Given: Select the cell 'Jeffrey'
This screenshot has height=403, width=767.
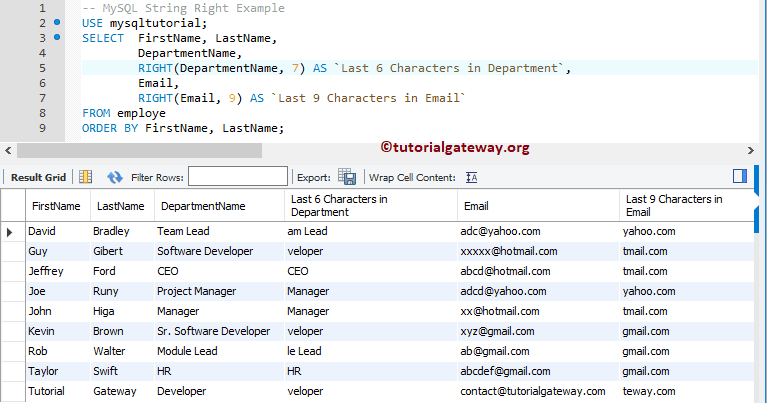Looking at the screenshot, I should (x=58, y=271).
